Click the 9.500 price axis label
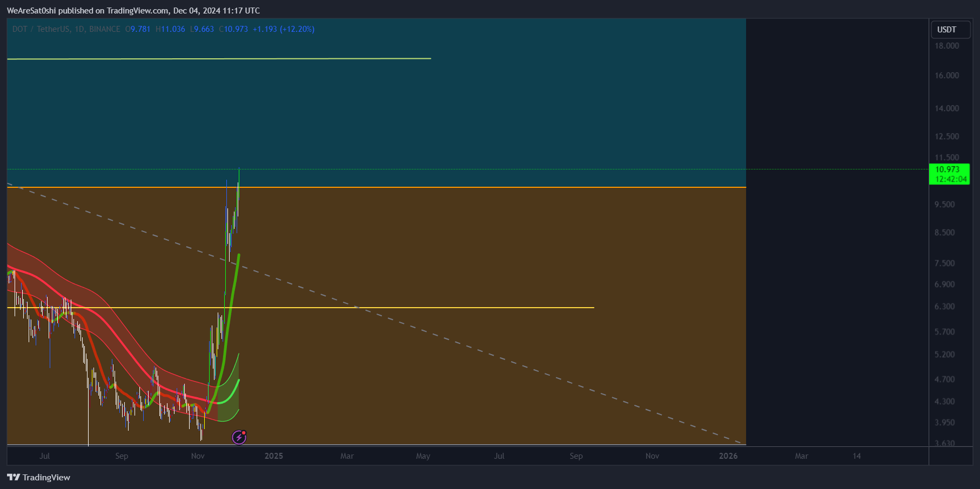The image size is (980, 489). click(x=945, y=205)
